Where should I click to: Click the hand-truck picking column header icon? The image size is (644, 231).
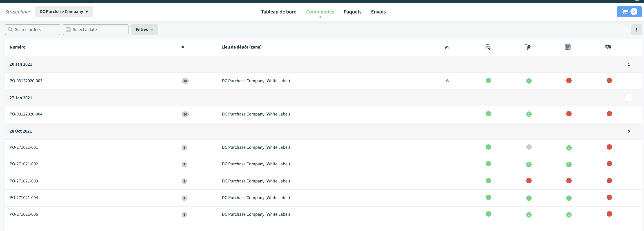click(x=528, y=47)
